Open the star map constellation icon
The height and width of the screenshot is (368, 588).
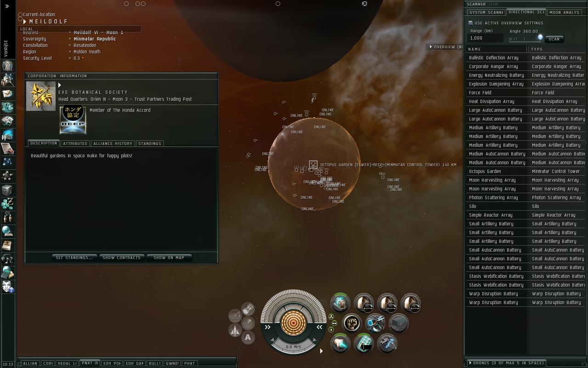7,162
